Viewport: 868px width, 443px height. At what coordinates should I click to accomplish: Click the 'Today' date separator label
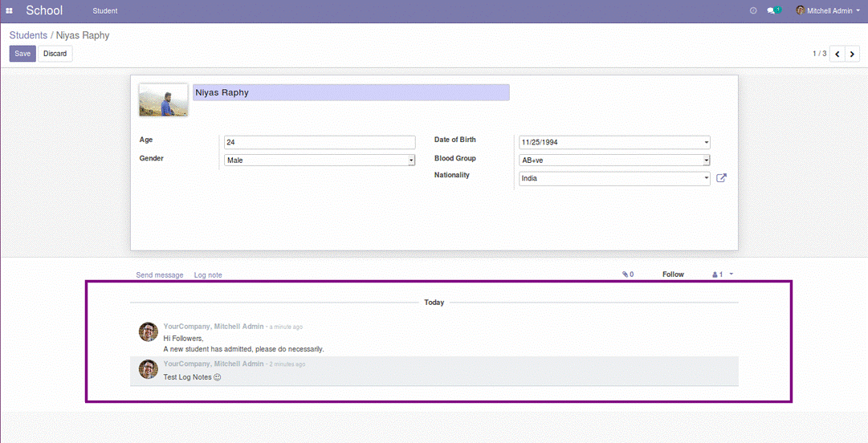pyautogui.click(x=434, y=303)
